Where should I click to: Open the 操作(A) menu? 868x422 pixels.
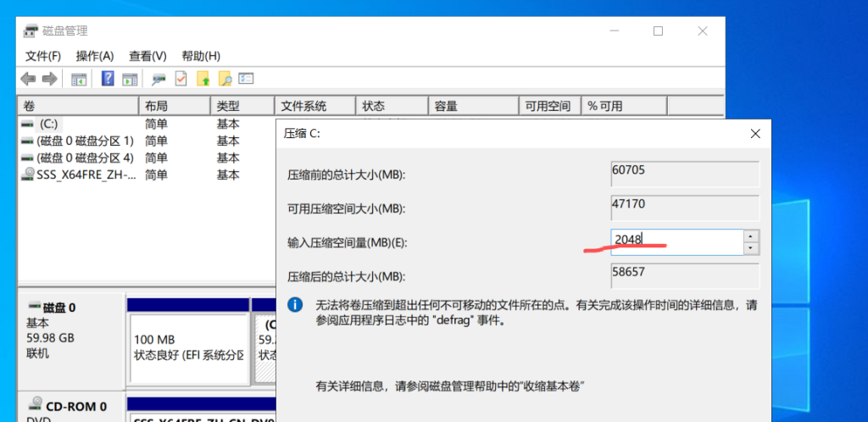click(x=95, y=56)
